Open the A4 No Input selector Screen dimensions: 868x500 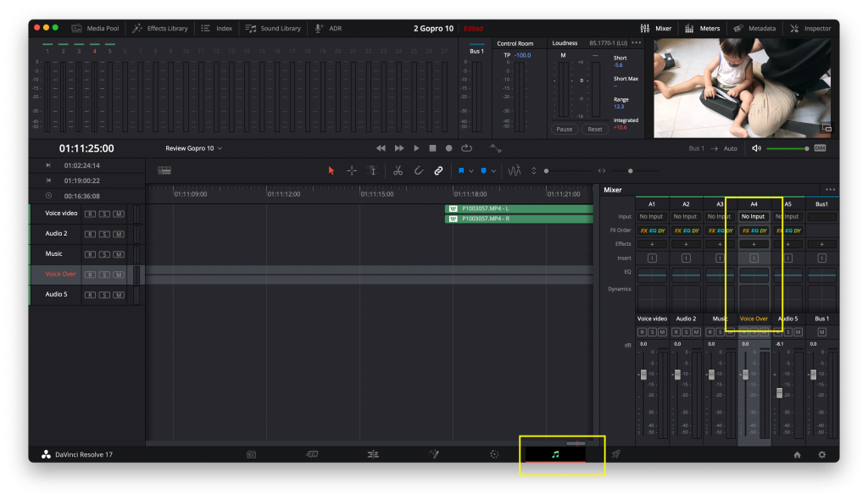(x=753, y=217)
